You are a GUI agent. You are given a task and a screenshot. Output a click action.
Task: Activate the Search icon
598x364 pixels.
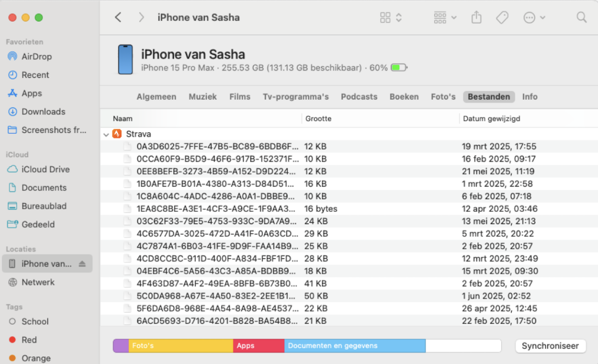581,17
